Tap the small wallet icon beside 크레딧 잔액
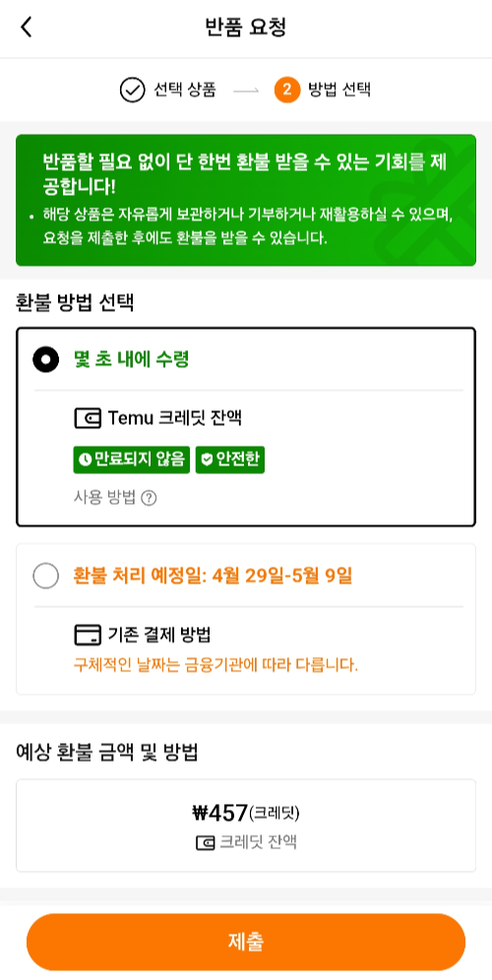 click(x=206, y=843)
